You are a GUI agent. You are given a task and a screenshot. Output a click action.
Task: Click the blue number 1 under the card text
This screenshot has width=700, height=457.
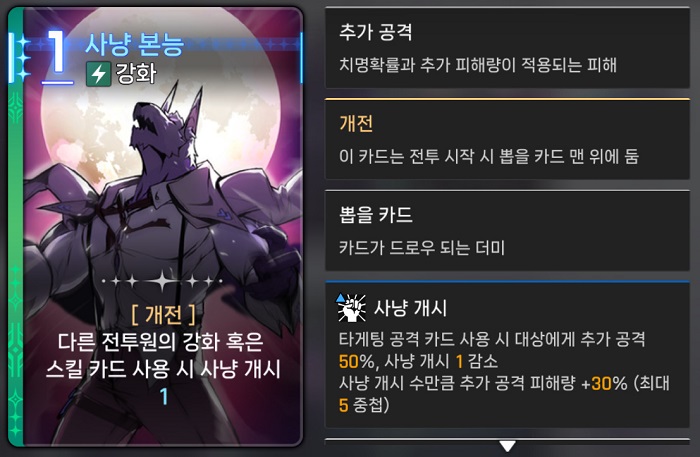[164, 396]
